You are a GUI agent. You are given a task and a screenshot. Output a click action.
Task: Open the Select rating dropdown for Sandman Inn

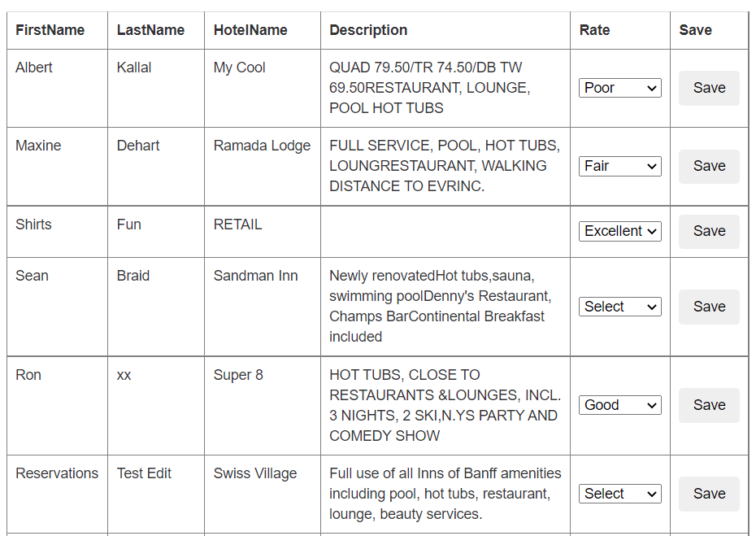(619, 307)
